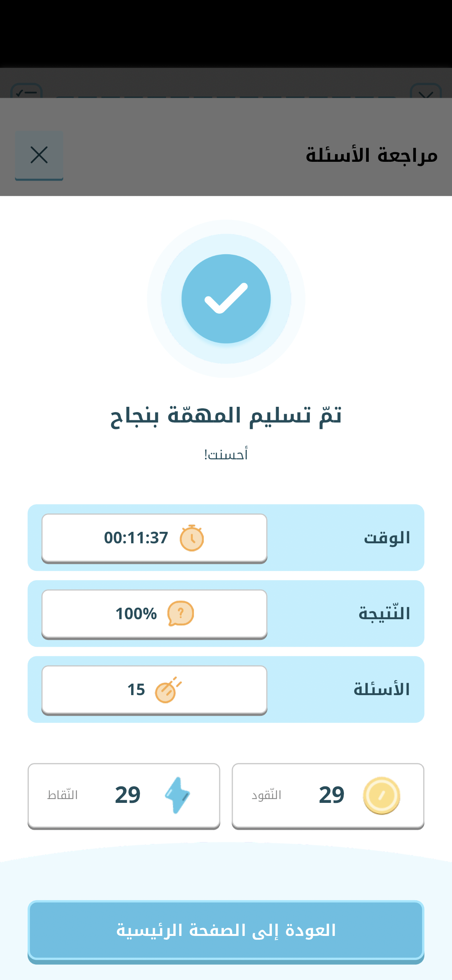The width and height of the screenshot is (452, 980).
Task: Click the الأسئلة questions row label
Action: 381,690
